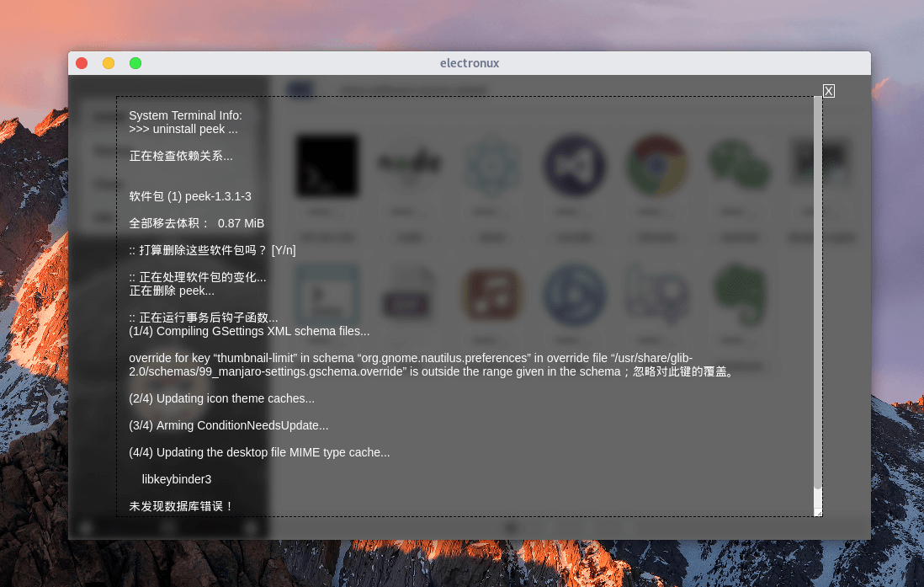The image size is (924, 587).
Task: Open the black terminal app icon top-left
Action: (327, 166)
